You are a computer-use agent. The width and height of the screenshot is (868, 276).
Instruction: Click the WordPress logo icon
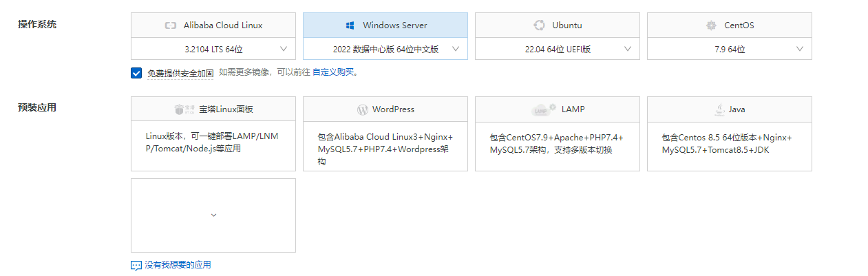tap(363, 109)
